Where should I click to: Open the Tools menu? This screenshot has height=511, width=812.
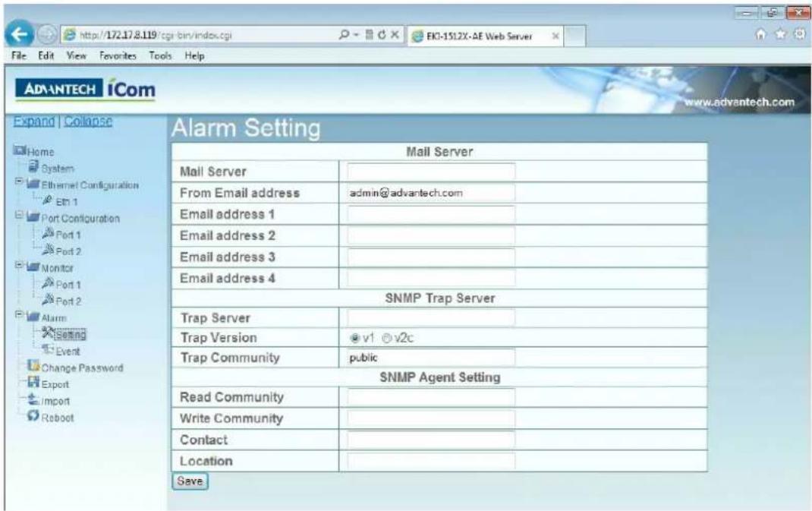[x=161, y=55]
